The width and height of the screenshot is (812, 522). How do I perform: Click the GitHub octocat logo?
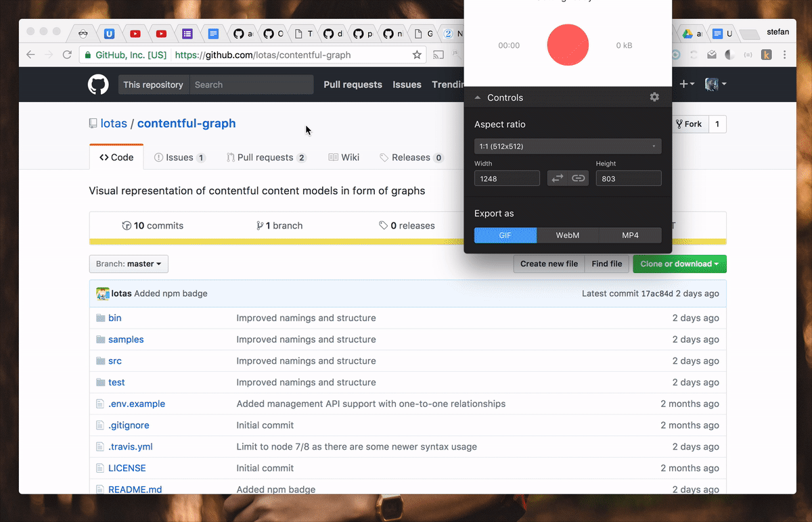click(98, 85)
